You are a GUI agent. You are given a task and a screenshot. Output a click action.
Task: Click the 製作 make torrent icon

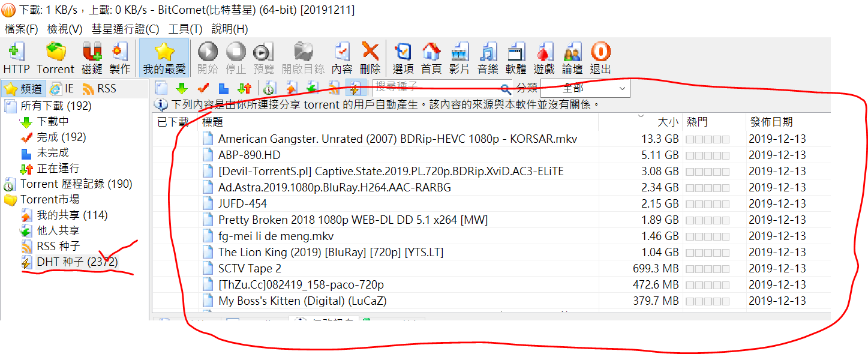click(120, 58)
